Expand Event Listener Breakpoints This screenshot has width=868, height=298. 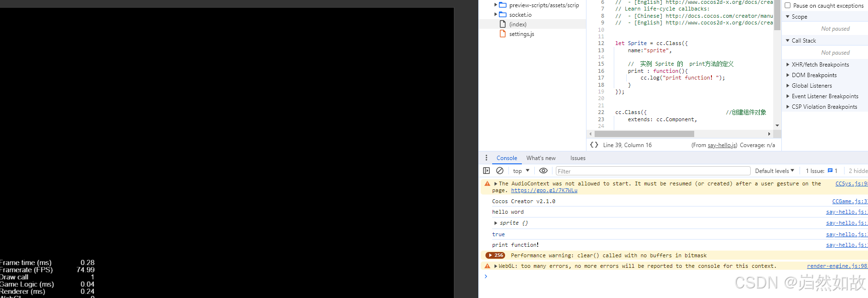788,96
